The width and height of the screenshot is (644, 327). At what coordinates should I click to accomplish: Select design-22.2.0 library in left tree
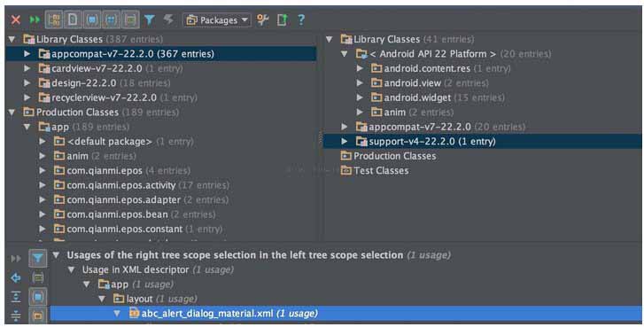[83, 83]
